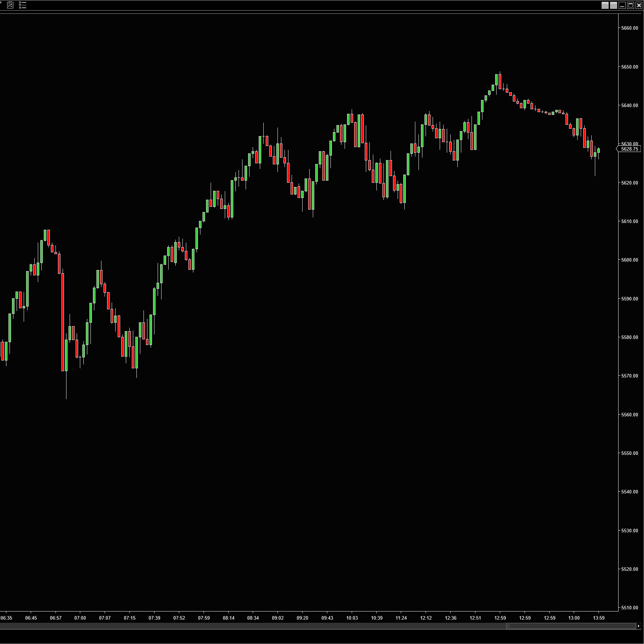Click the horizontal scrollbar thumb grip
644x644 pixels.
(x=508, y=626)
